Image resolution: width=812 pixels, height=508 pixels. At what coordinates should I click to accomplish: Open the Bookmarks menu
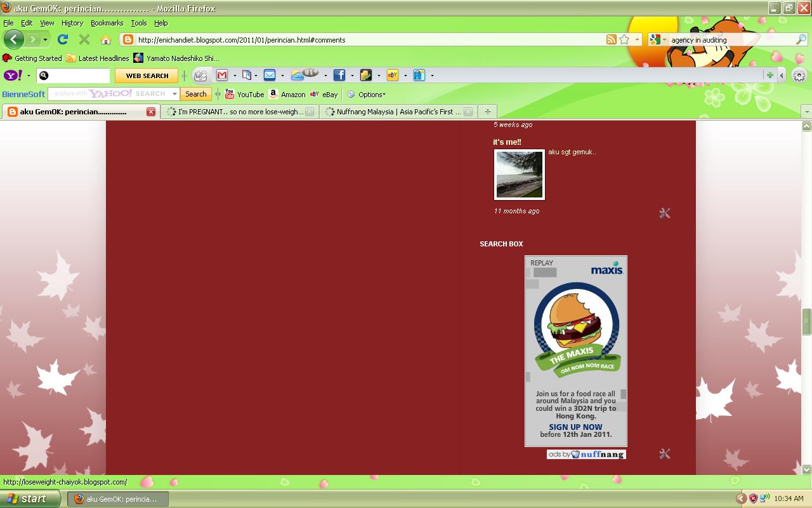(x=107, y=23)
